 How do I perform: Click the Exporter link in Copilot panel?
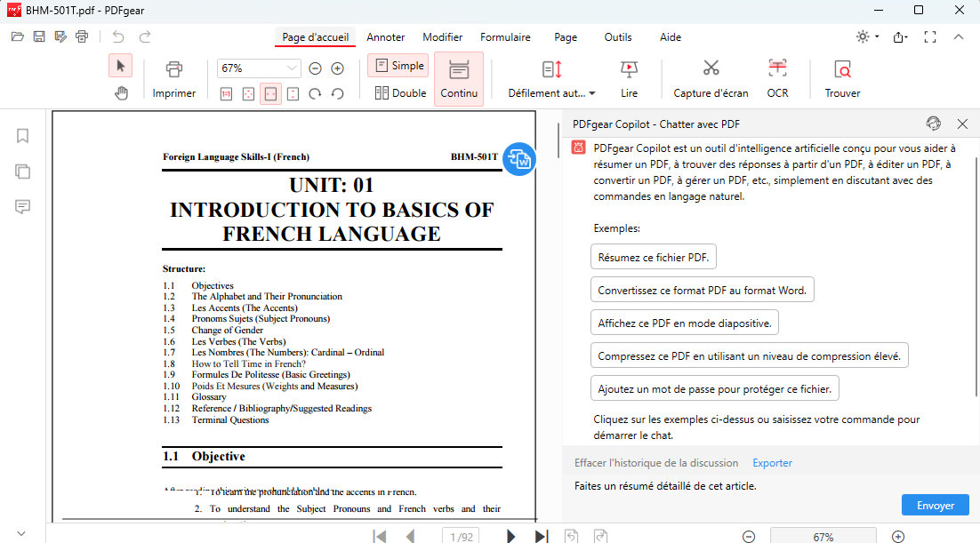click(x=772, y=462)
